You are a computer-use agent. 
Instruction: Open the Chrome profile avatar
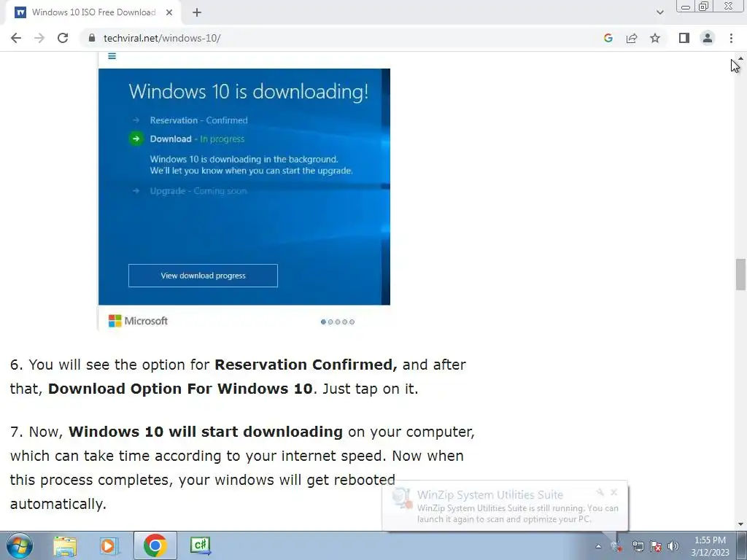(x=708, y=38)
